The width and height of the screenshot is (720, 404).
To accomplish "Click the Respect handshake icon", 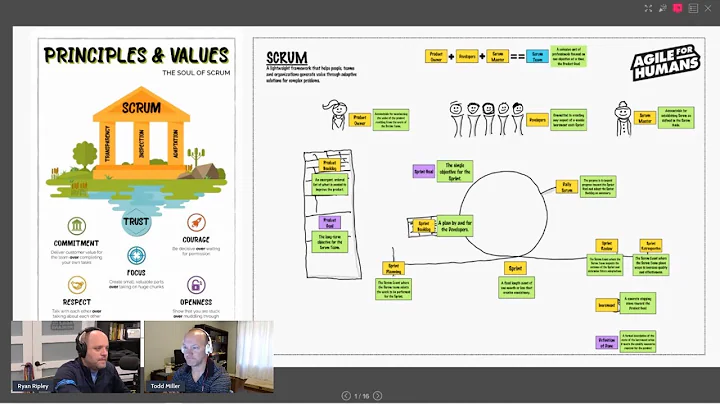I will tap(77, 285).
